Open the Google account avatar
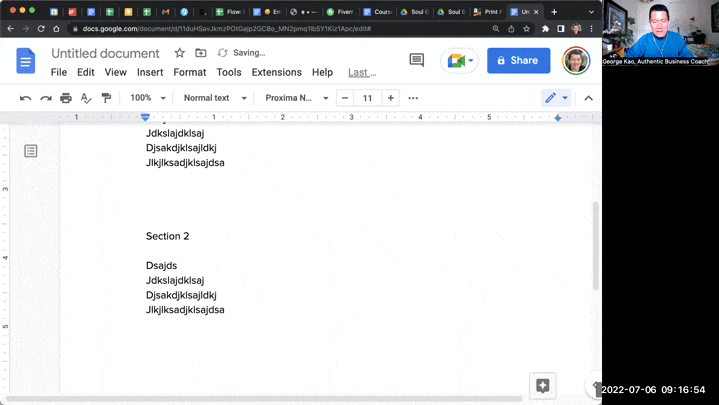Viewport: 719px width, 405px height. (x=576, y=61)
